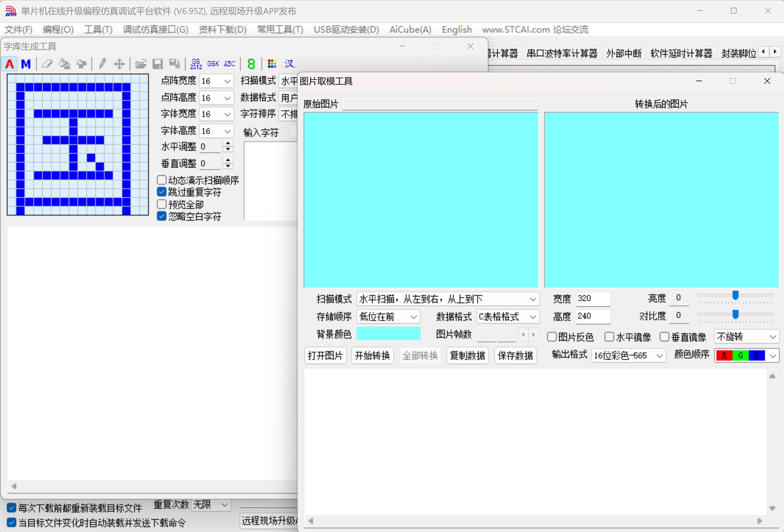Tick the 垂直镜像 checkbox
The width and height of the screenshot is (784, 532).
pos(664,337)
